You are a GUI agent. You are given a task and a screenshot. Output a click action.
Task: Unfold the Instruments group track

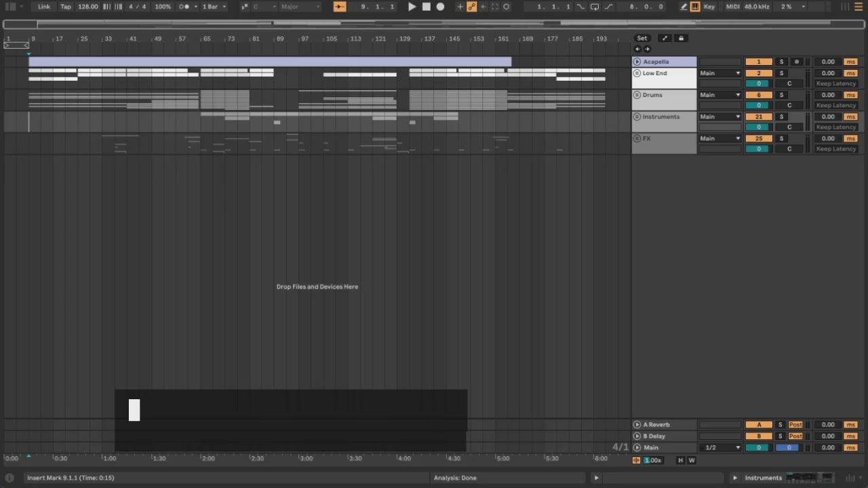pyautogui.click(x=637, y=117)
